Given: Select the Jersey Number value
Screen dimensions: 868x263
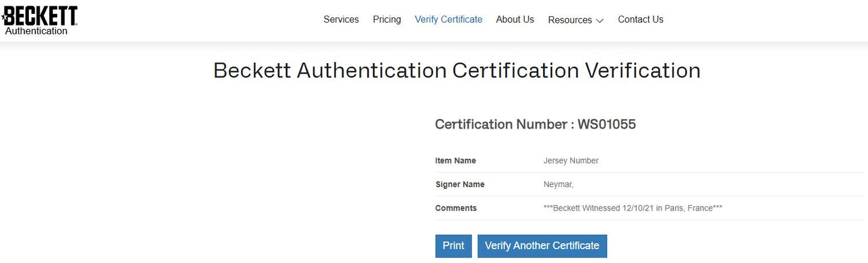Looking at the screenshot, I should [x=571, y=161].
